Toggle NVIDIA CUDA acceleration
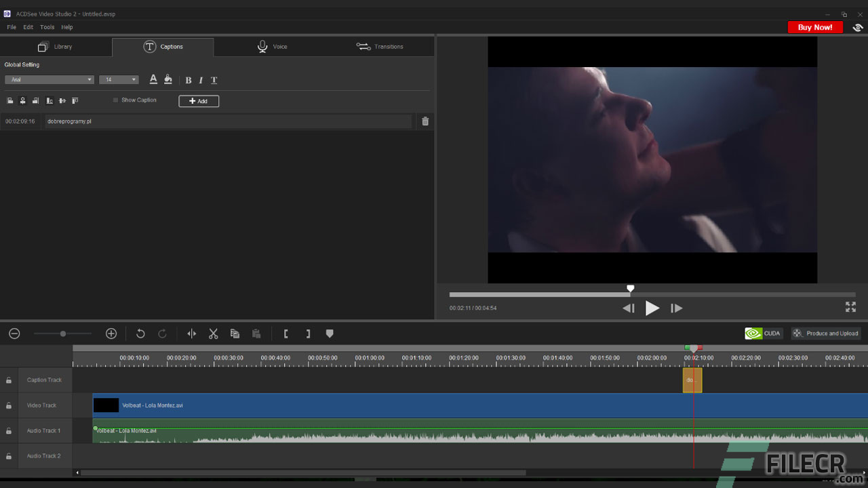Viewport: 868px width, 488px height. [x=764, y=333]
